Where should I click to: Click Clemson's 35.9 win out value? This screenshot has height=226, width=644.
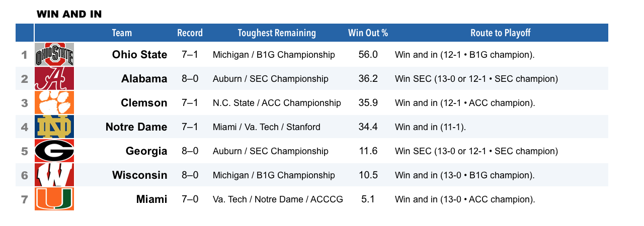[x=368, y=103]
